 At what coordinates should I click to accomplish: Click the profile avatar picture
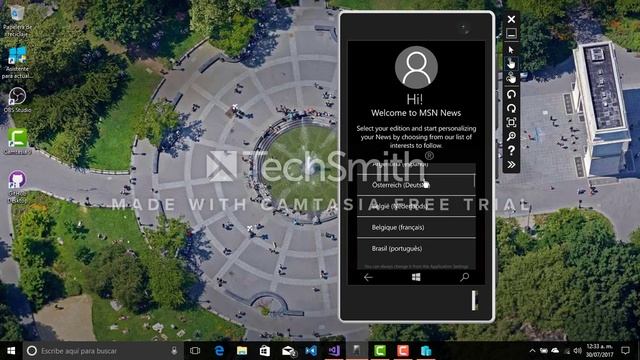tap(416, 67)
